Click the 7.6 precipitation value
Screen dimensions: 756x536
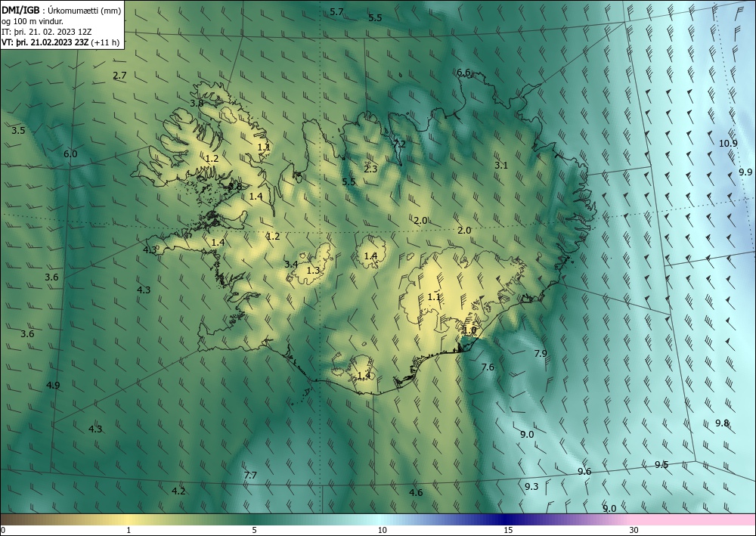pyautogui.click(x=488, y=367)
